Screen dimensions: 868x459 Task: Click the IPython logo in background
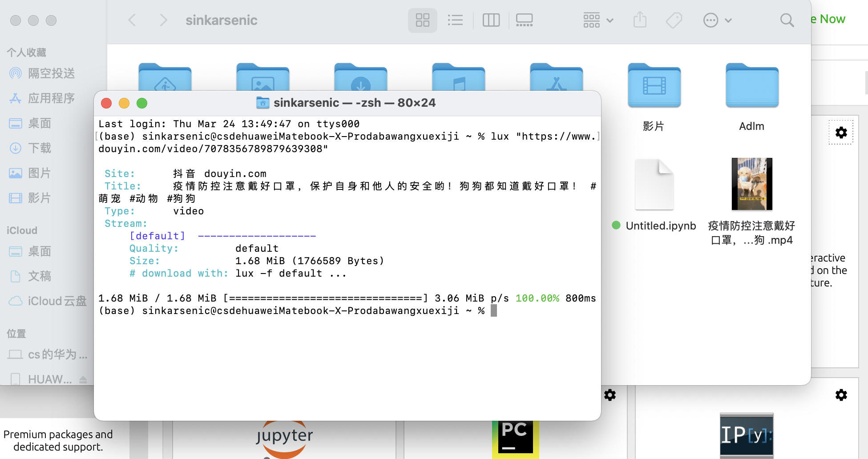click(x=747, y=435)
